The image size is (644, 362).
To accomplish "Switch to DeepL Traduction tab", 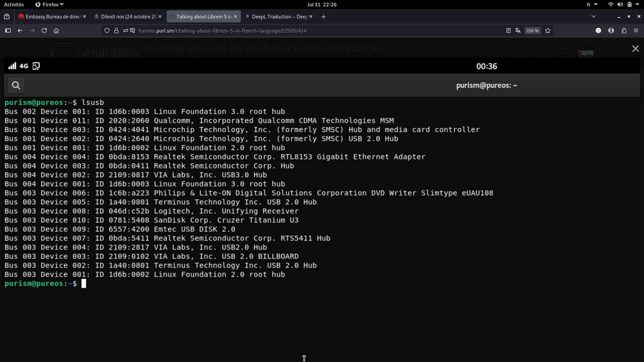I will (x=276, y=16).
